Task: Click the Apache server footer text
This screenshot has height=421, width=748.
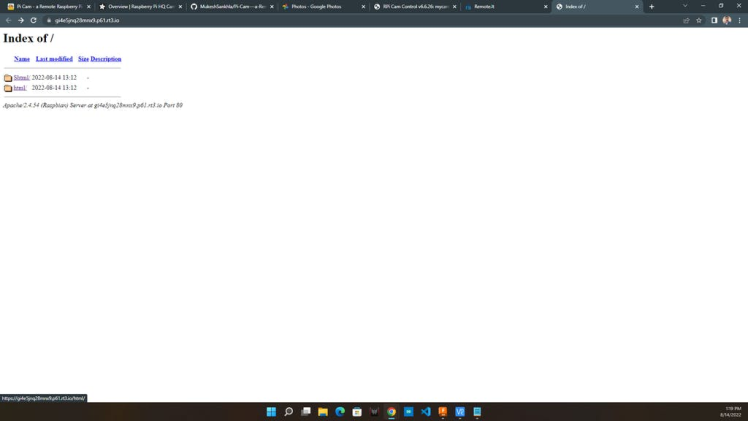Action: point(93,105)
